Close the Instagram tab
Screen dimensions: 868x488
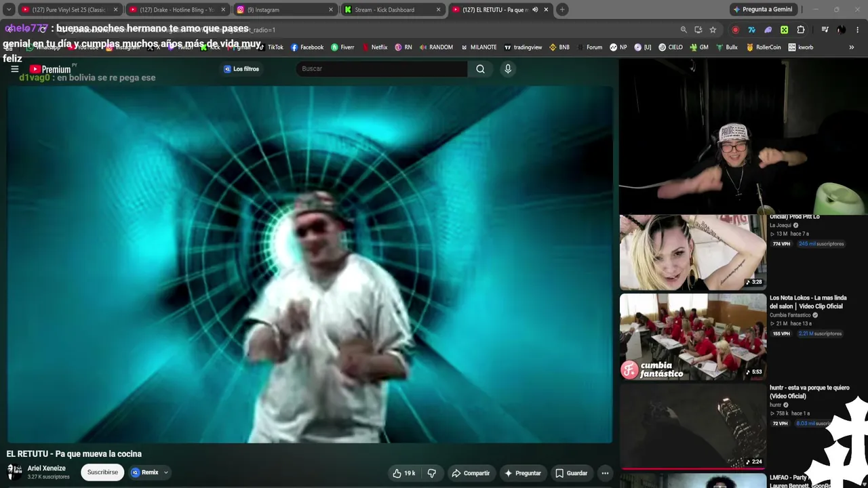331,9
